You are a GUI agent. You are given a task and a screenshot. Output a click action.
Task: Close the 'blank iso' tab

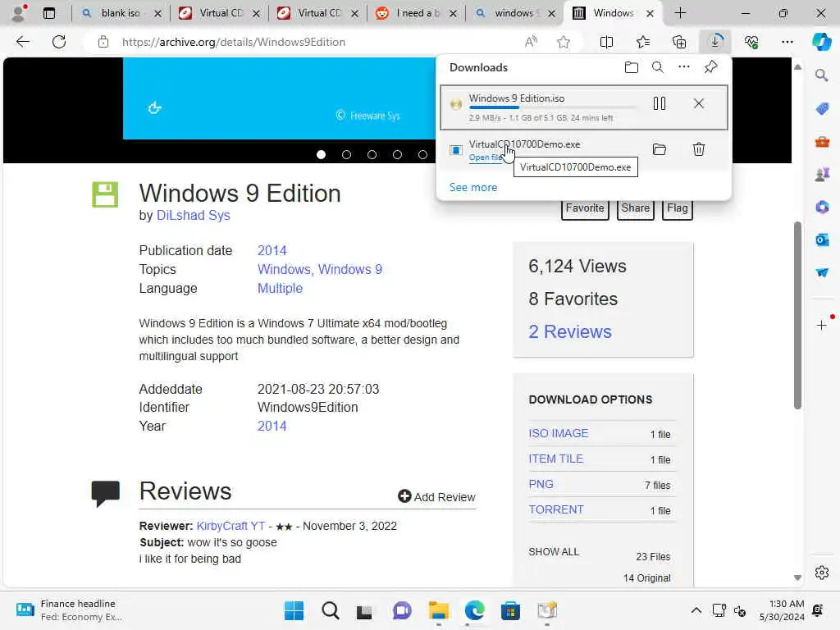coord(157,13)
